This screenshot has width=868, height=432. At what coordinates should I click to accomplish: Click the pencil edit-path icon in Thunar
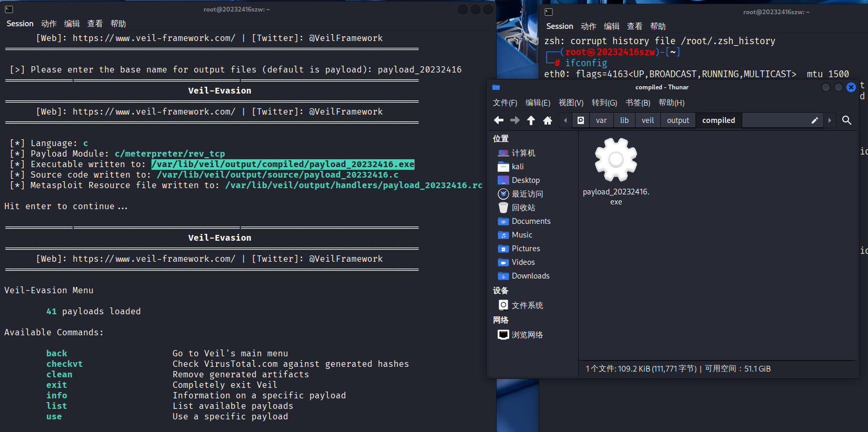[x=814, y=120]
